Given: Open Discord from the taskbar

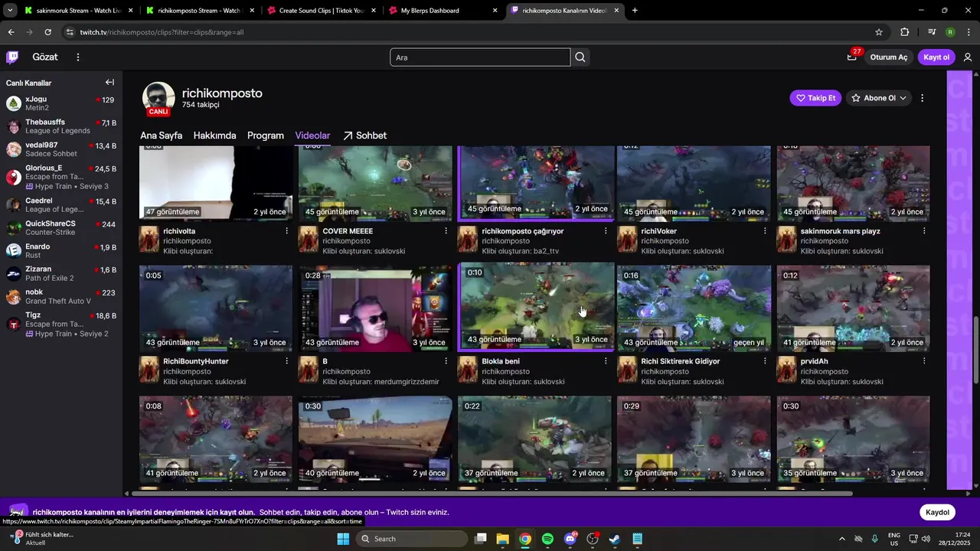Looking at the screenshot, I should tap(570, 539).
